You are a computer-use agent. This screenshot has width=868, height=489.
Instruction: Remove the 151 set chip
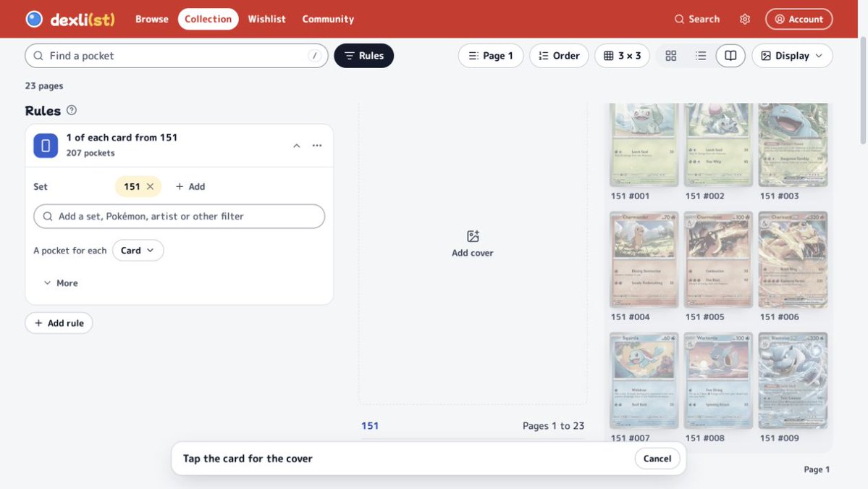[150, 187]
